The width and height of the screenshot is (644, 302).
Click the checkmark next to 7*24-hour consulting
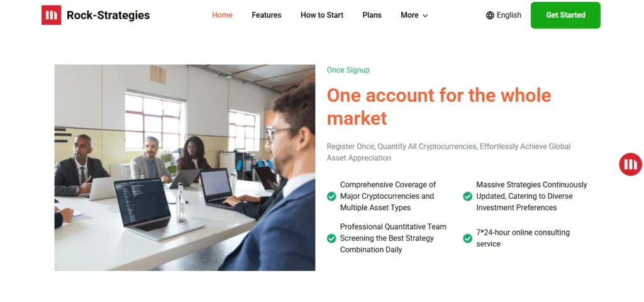[467, 238]
